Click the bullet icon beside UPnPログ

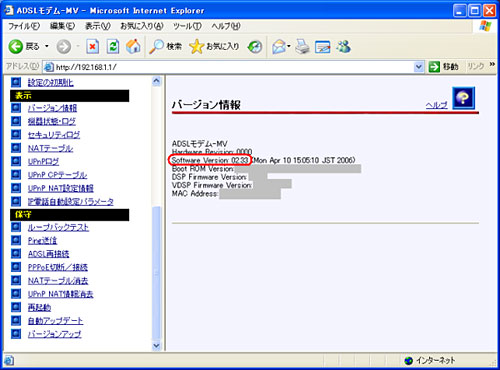coord(16,161)
